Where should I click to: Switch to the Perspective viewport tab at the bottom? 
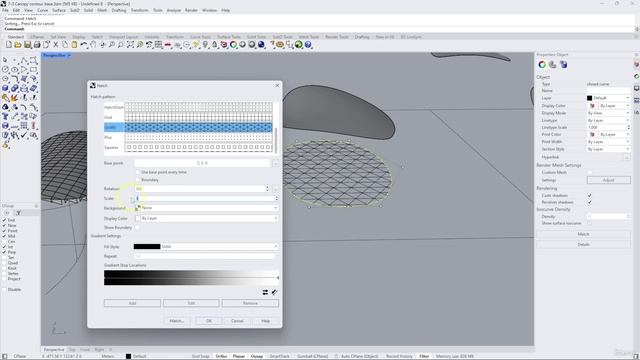(54, 350)
